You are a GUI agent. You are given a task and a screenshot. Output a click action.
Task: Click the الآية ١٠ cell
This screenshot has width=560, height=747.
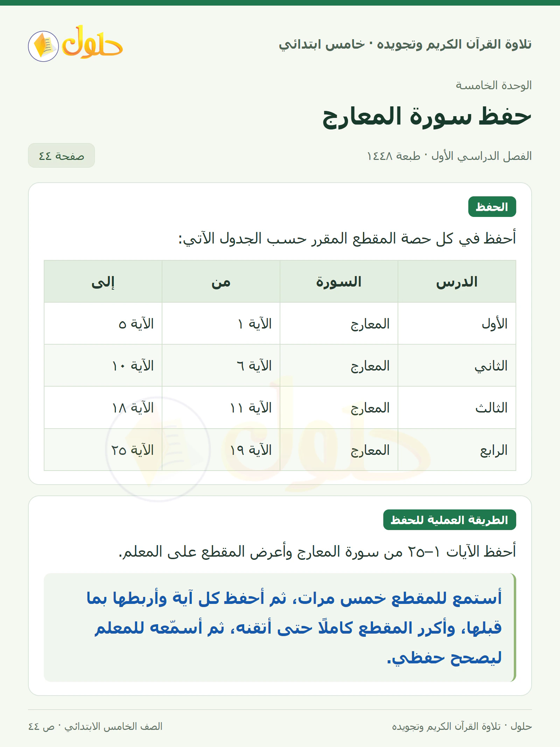(x=103, y=365)
